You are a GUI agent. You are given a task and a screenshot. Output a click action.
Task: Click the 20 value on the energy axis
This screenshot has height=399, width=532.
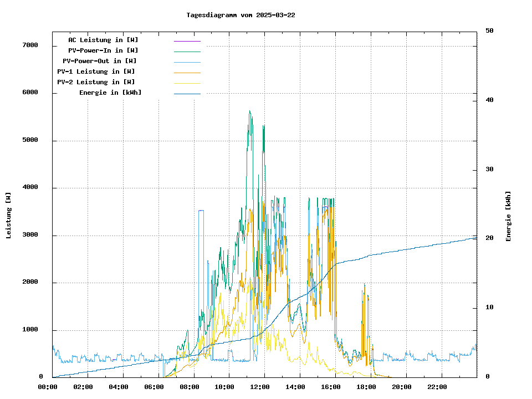tap(489, 238)
